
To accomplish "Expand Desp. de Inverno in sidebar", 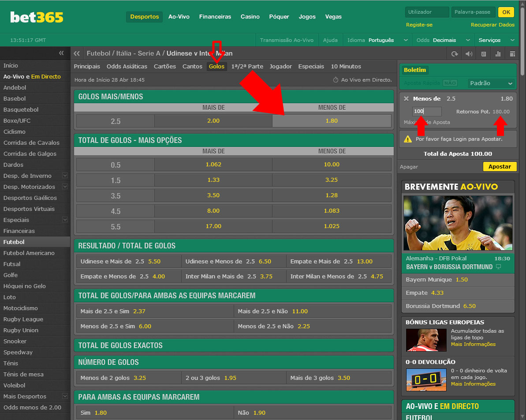I will (65, 176).
